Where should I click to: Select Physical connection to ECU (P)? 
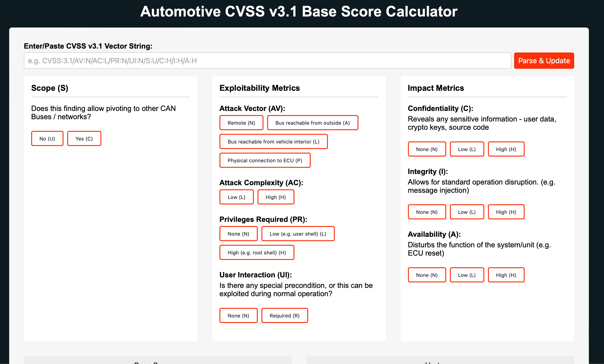265,160
